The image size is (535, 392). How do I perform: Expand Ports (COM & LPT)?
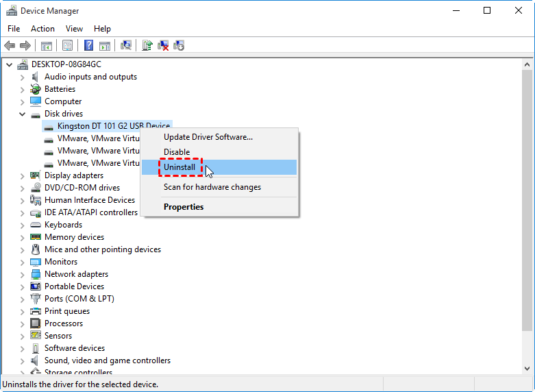pos(23,299)
